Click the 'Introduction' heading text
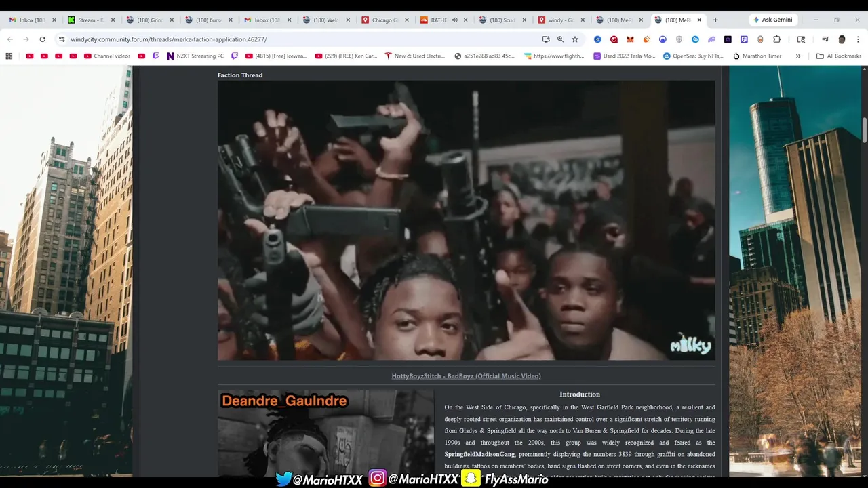The width and height of the screenshot is (868, 488). click(580, 394)
